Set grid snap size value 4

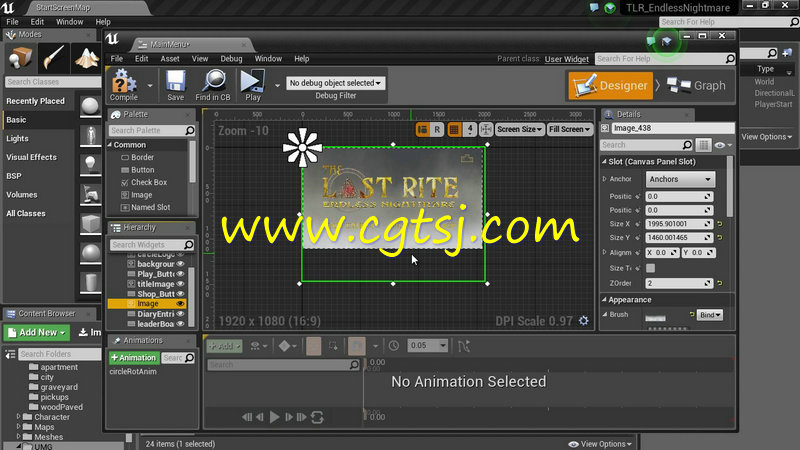470,130
